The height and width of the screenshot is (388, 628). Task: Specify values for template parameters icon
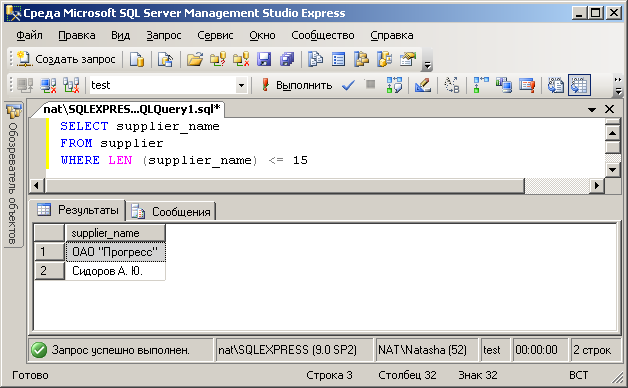click(x=452, y=85)
